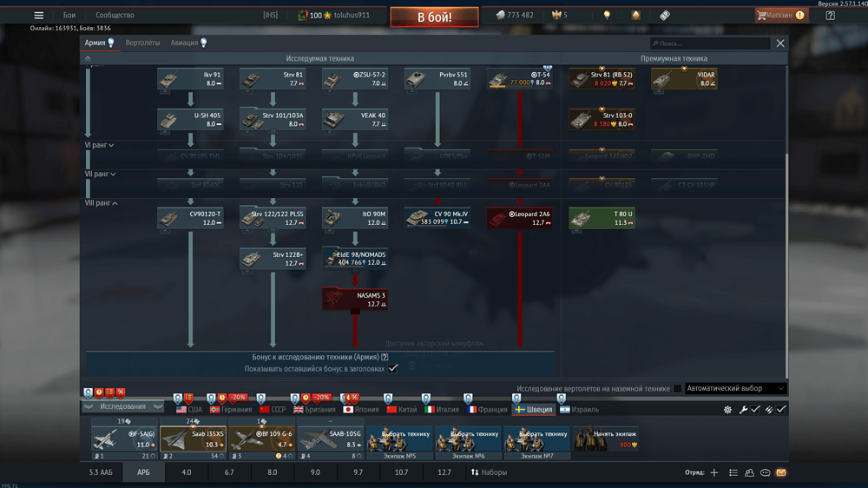Select the Leopard 2A6 vehicle card
868x488 pixels.
click(520, 218)
